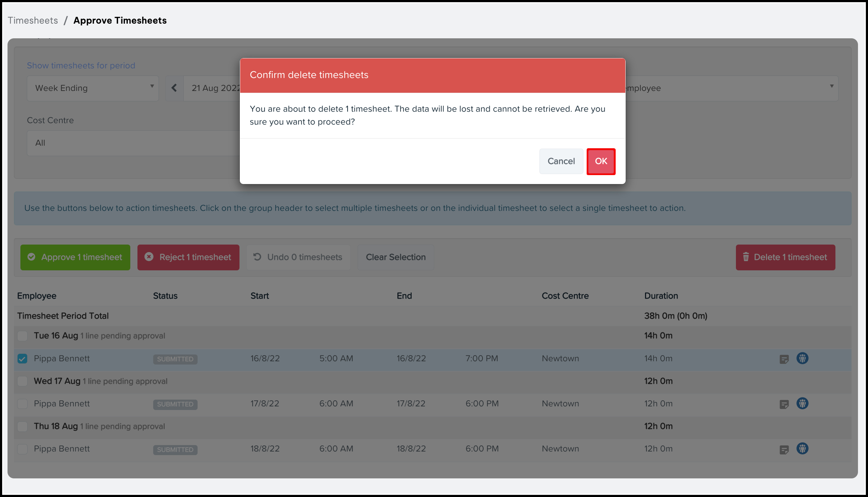Tick the Tue 16 Aug group checkbox
This screenshot has height=497, width=868.
click(x=23, y=336)
